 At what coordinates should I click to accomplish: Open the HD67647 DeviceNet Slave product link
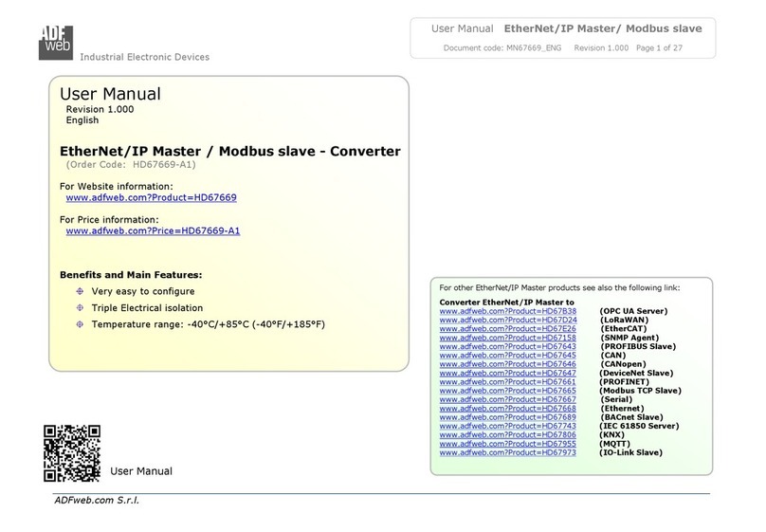[507, 374]
